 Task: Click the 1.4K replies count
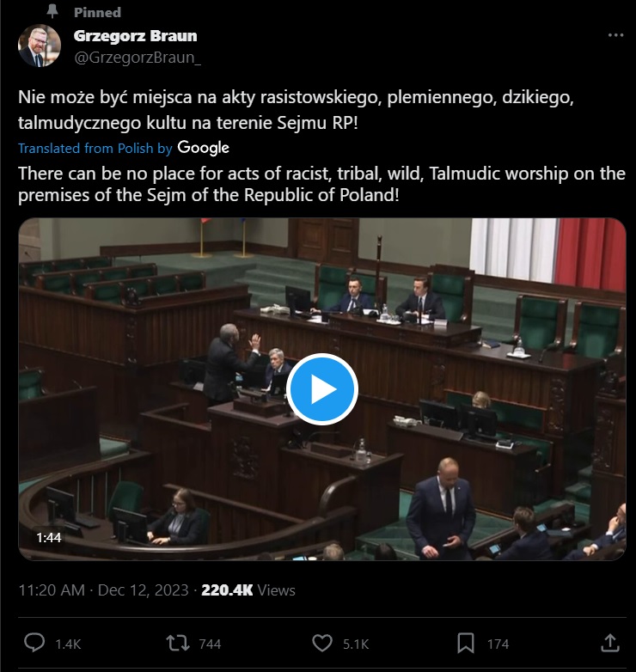pos(68,645)
